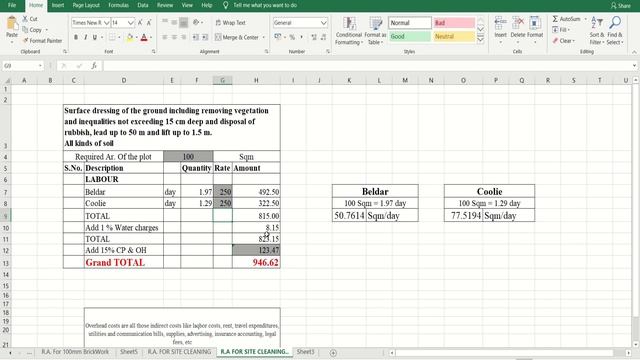Center text horizontally

tap(174, 37)
